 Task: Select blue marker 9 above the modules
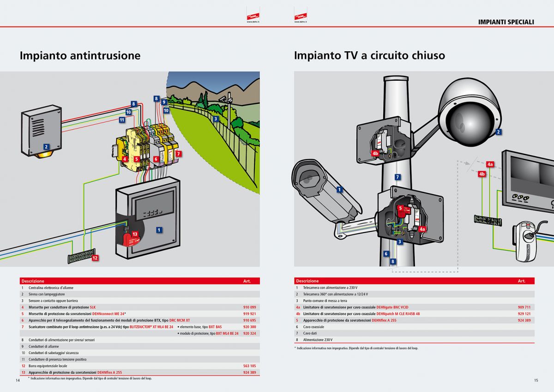(x=164, y=102)
